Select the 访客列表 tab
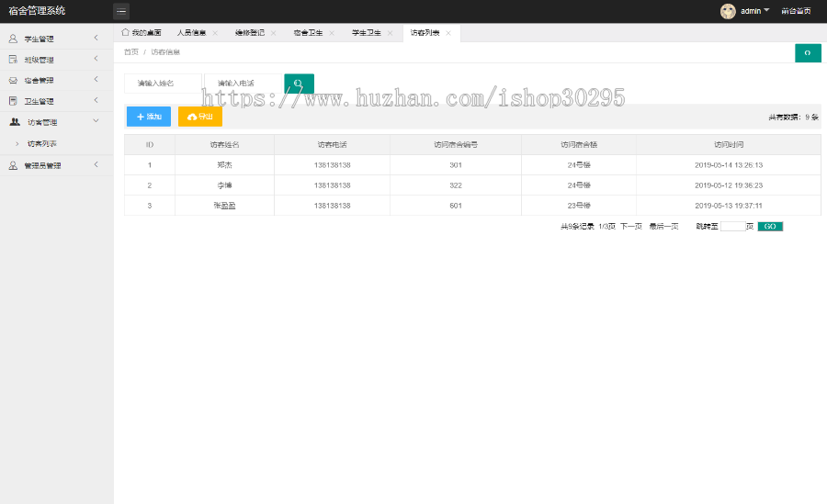Viewport: 827px width, 504px height. (x=425, y=33)
